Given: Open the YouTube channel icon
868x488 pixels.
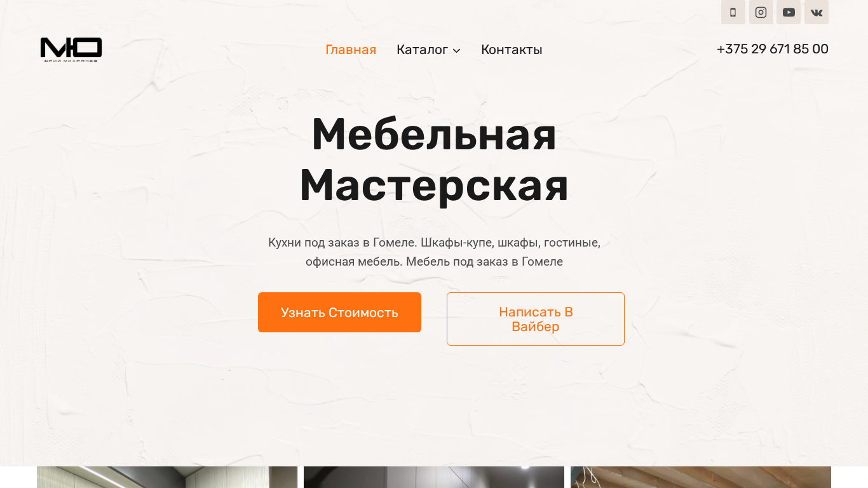Looking at the screenshot, I should [789, 12].
